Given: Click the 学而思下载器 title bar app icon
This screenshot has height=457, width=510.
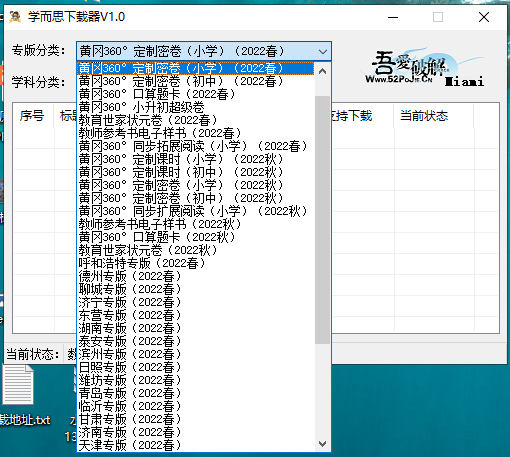Looking at the screenshot, I should [x=15, y=17].
